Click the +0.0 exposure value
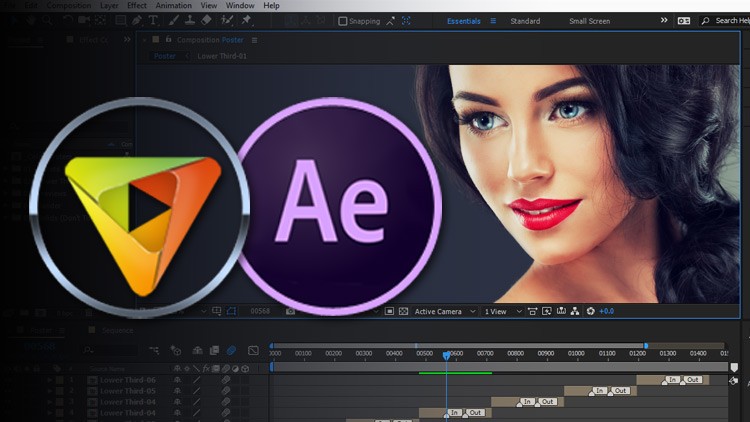Image resolution: width=750 pixels, height=422 pixels. coord(607,311)
